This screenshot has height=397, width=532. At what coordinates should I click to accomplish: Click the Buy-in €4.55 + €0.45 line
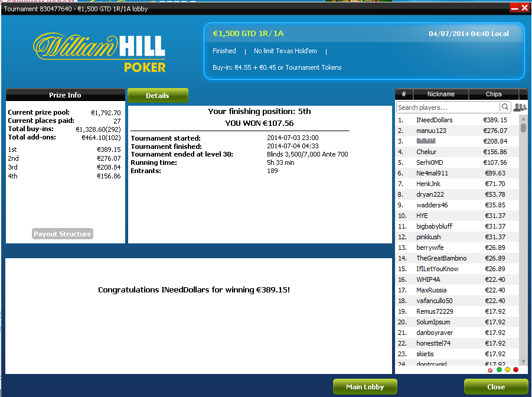point(277,67)
